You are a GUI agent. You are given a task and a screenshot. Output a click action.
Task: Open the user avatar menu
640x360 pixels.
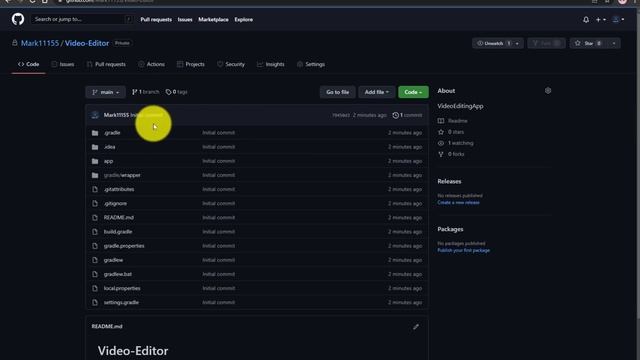[618, 20]
